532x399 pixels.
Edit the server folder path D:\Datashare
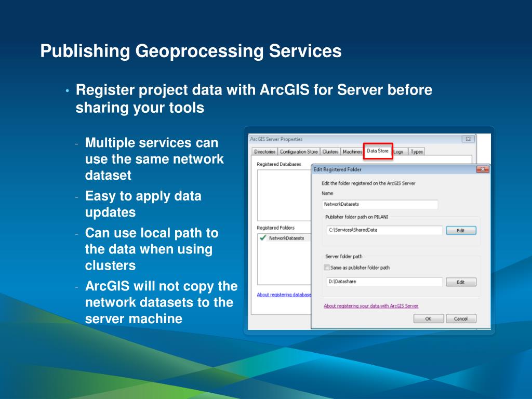click(x=461, y=282)
